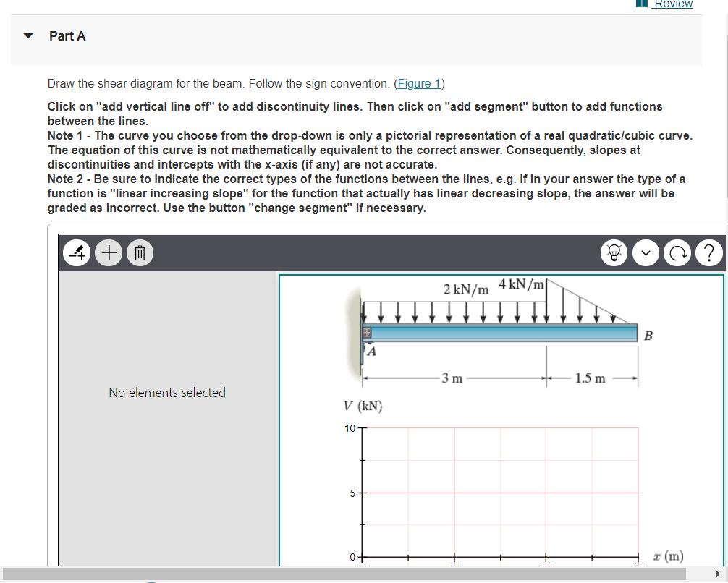Expand the toolbar options with the down chevron
The image size is (728, 583).
646,252
